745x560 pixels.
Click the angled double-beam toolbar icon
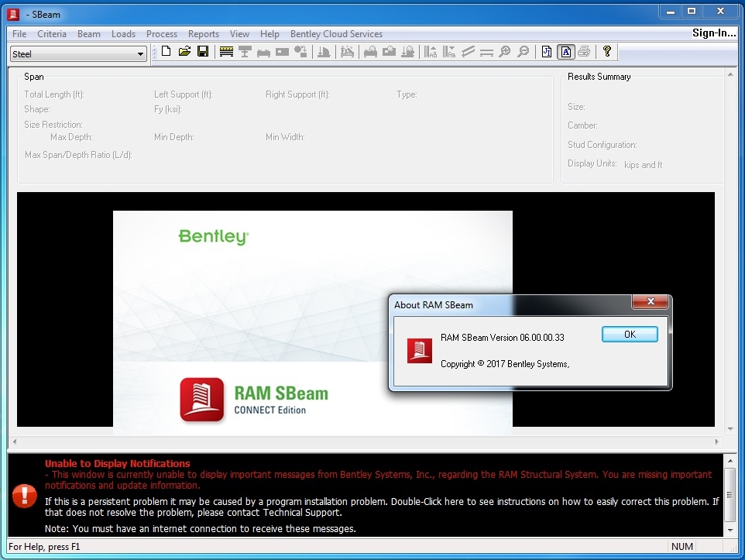[x=468, y=52]
